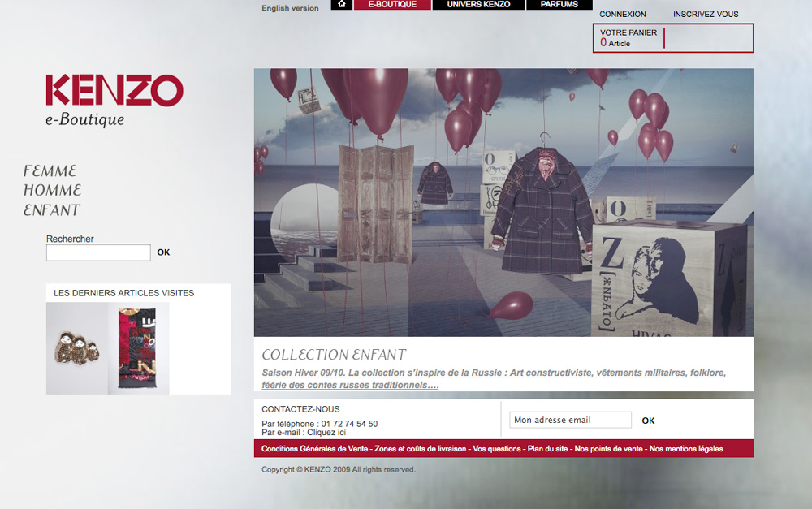Open the doll brooches recent item thumbnail
Viewport: 812px width, 509px height.
(77, 347)
